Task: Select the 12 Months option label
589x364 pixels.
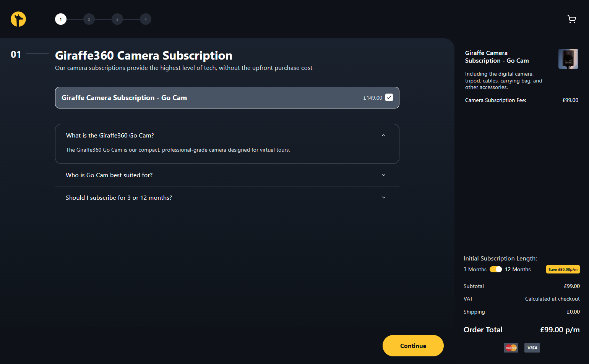Action: point(518,269)
